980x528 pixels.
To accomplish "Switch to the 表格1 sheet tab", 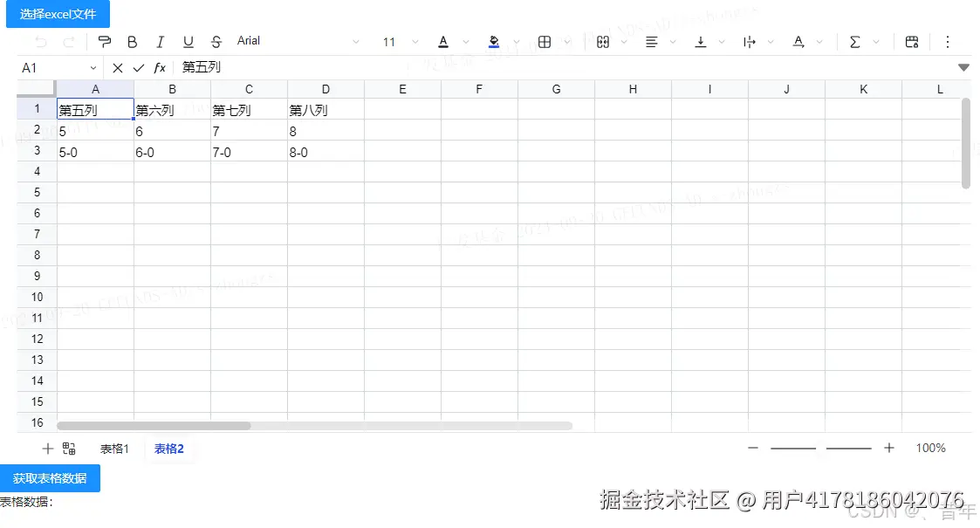I will [x=114, y=449].
